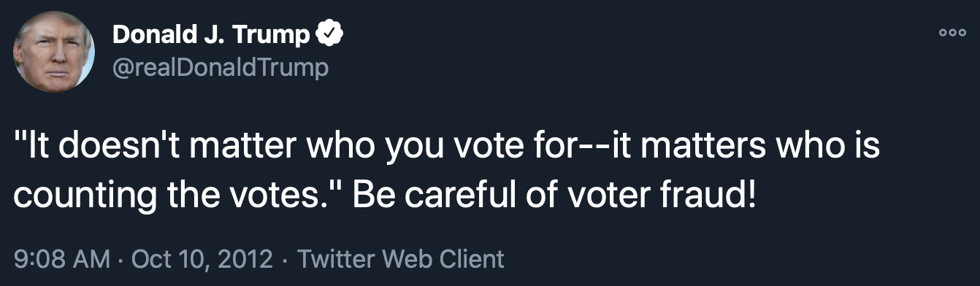Click the @realDonaldTrump handle

[x=221, y=68]
